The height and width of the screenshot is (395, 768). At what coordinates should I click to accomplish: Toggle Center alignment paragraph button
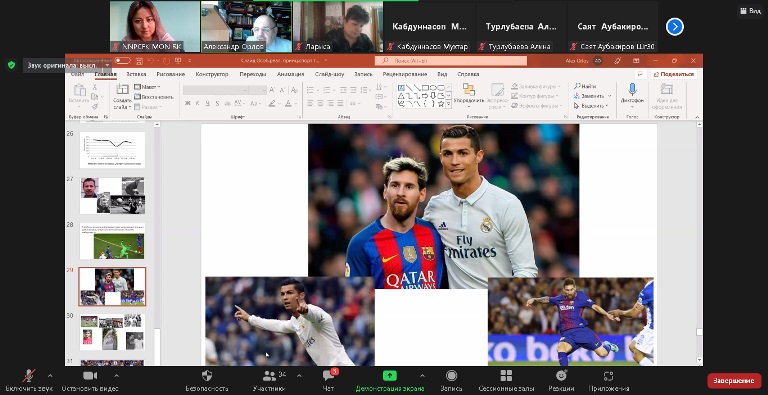pyautogui.click(x=320, y=103)
